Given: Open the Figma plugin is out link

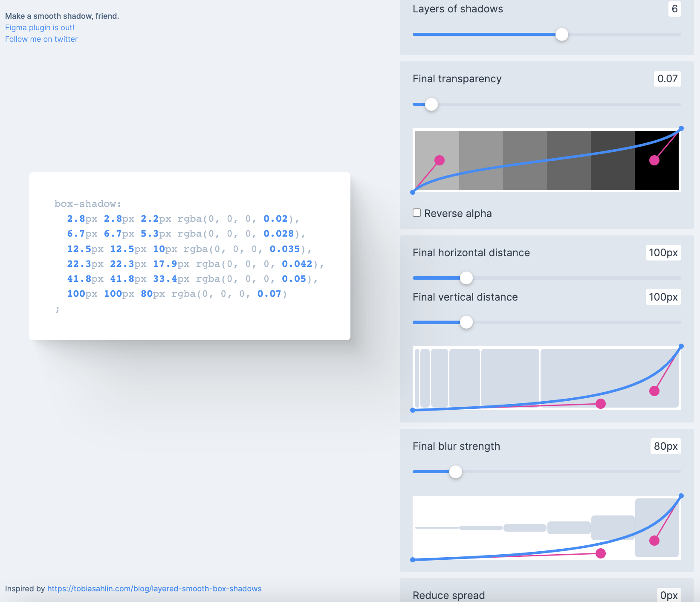Looking at the screenshot, I should (x=40, y=28).
